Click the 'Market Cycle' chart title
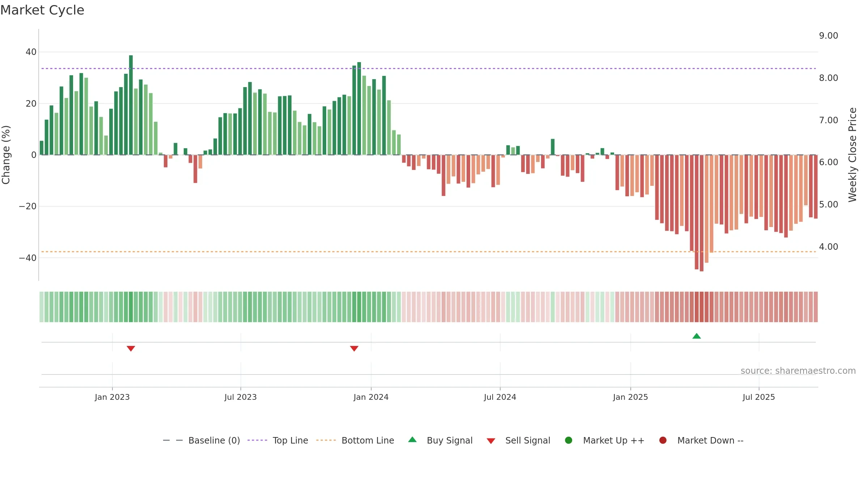Viewport: 868px width, 488px height. [x=42, y=10]
